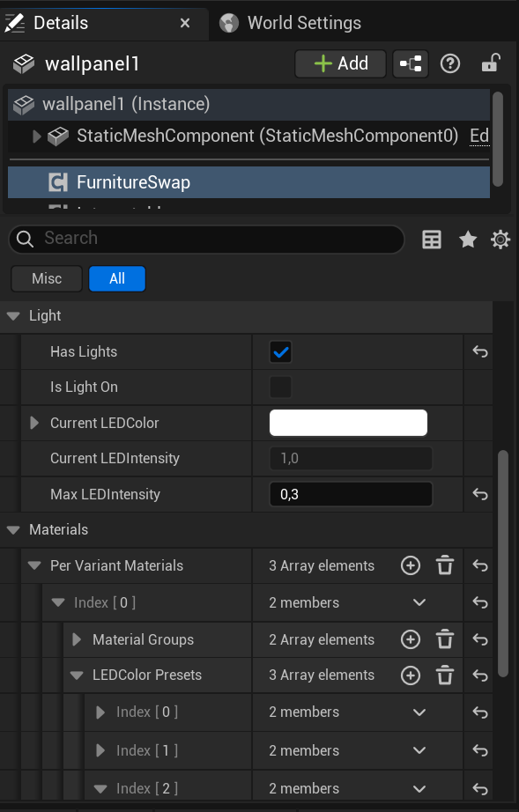Screen dimensions: 519x812
Task: Remove all Material Groups elements
Action: point(444,639)
